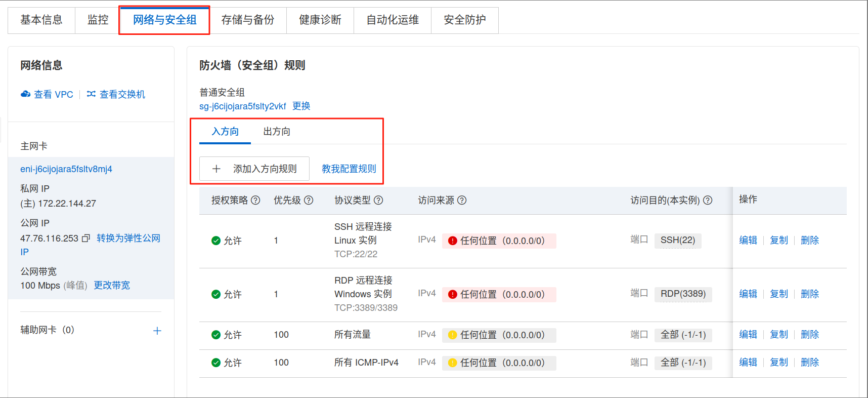
Task: Click the plus icon next to 辅助网卡
Action: [157, 331]
